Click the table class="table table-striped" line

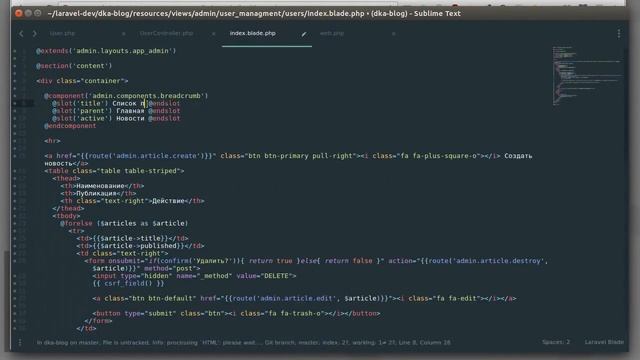114,171
